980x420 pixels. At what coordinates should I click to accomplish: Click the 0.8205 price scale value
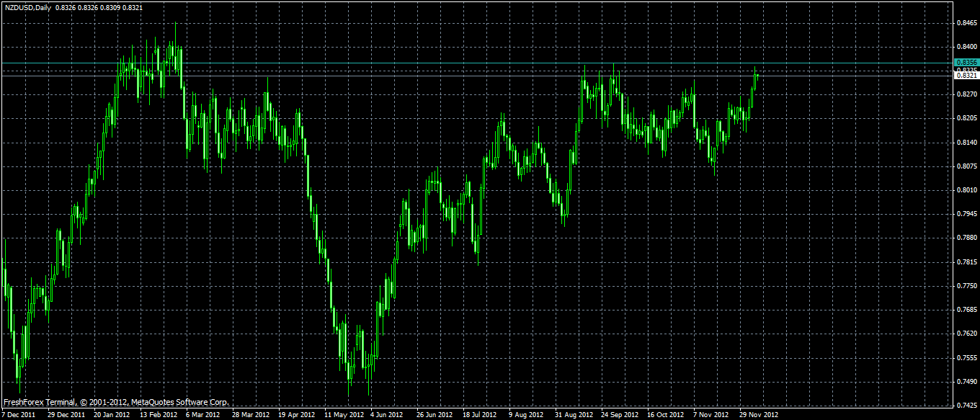(x=966, y=118)
